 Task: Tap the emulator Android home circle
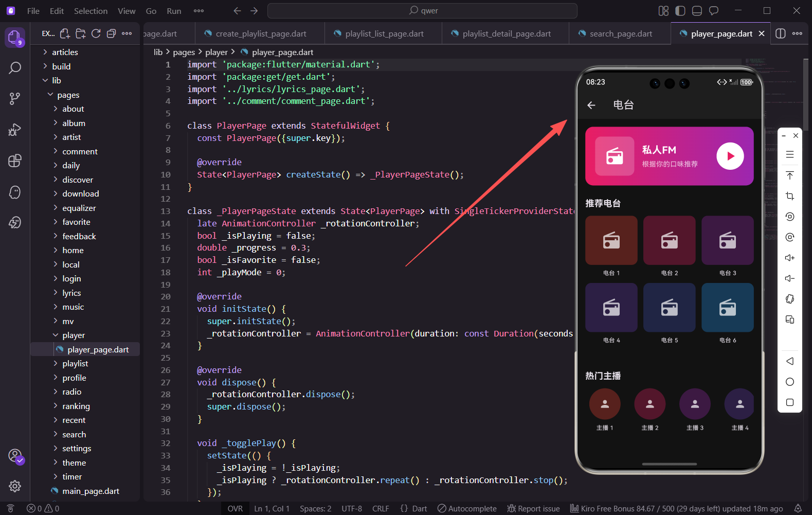[790, 382]
